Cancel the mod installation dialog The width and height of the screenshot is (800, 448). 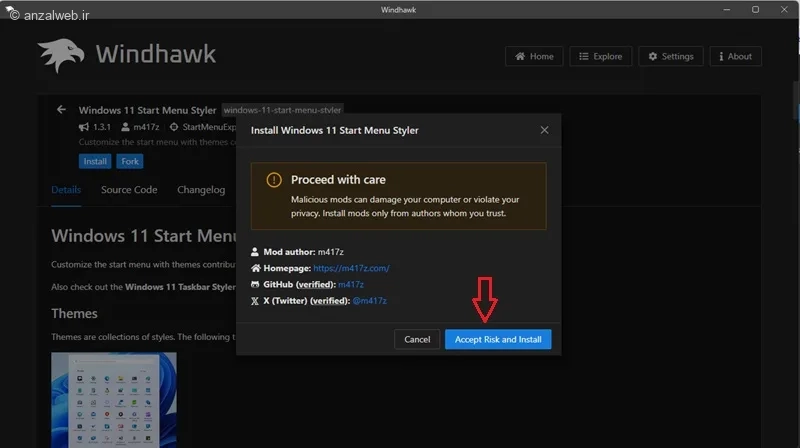pyautogui.click(x=417, y=339)
